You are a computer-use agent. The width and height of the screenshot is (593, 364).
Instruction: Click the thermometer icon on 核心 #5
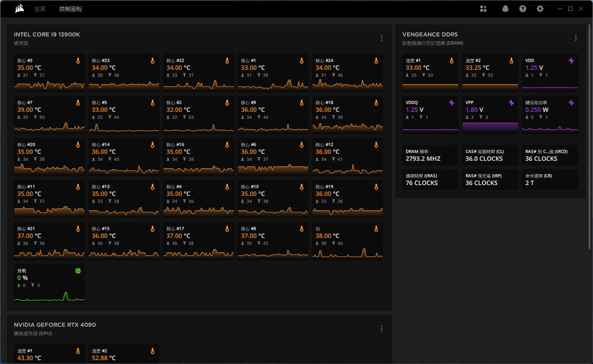click(152, 102)
